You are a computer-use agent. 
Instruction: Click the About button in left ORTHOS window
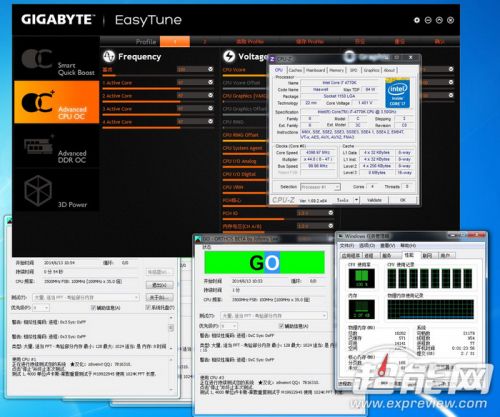click(x=159, y=297)
